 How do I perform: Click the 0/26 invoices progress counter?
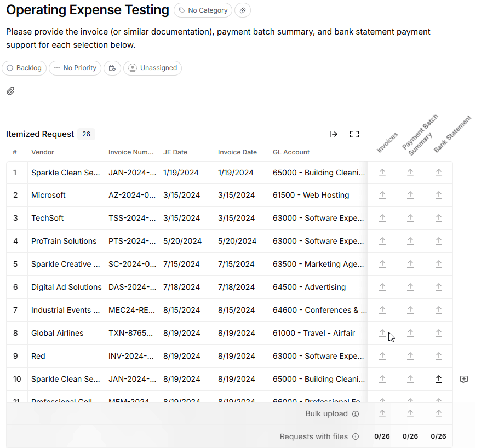tap(382, 436)
